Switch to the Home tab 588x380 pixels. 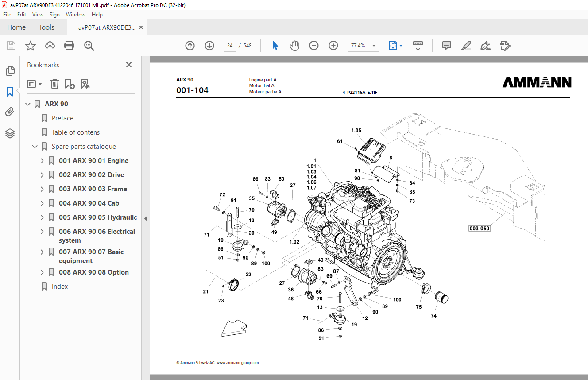[16, 27]
